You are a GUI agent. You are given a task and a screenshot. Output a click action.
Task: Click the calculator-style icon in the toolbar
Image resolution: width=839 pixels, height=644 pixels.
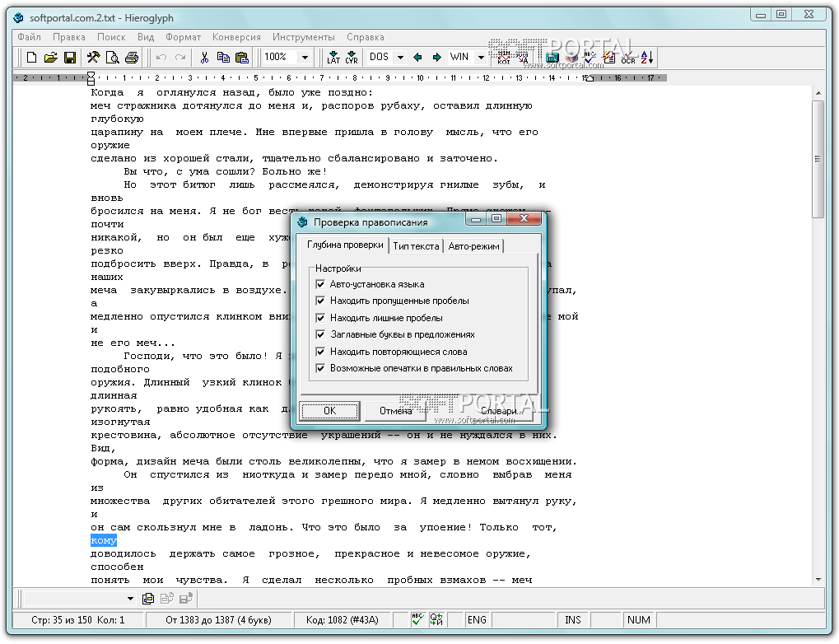(552, 58)
